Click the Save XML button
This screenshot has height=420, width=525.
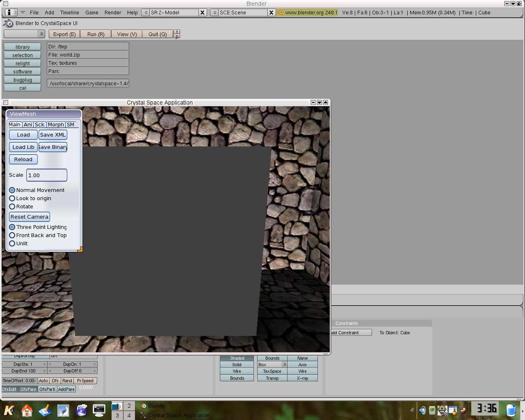click(x=53, y=135)
